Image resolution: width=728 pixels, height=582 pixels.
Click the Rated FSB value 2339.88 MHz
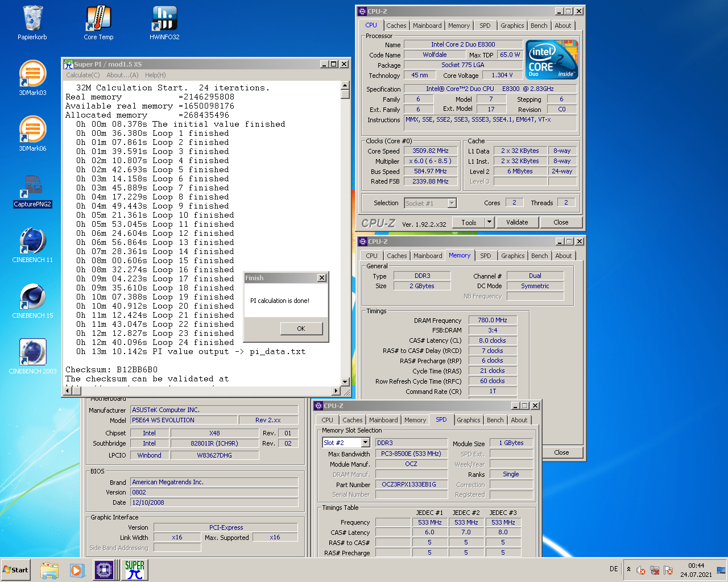coord(431,181)
